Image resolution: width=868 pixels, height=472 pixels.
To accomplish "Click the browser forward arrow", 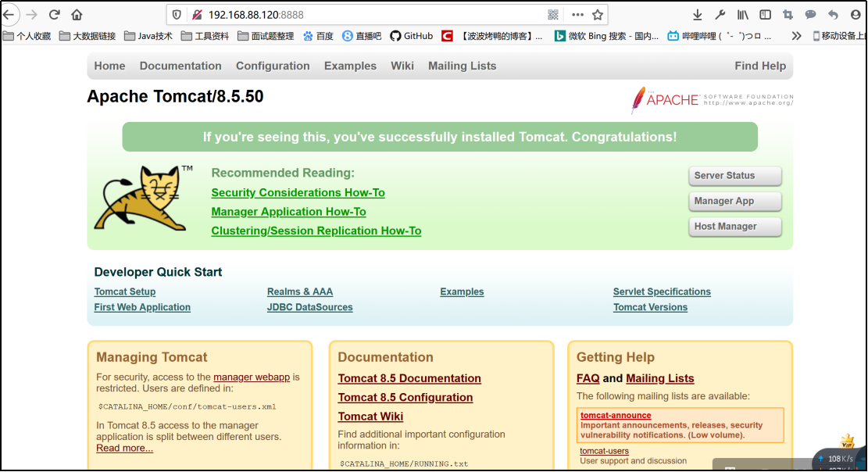I will pyautogui.click(x=31, y=14).
